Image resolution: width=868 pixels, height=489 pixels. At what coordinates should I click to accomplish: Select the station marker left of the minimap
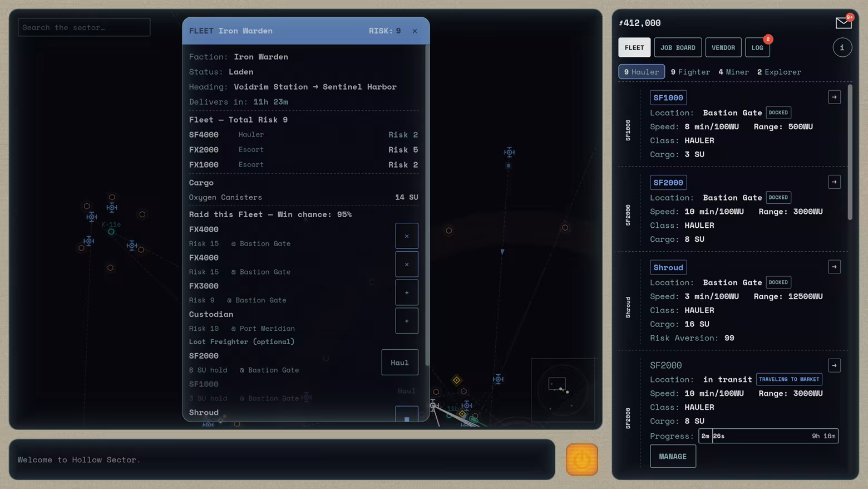point(498,379)
